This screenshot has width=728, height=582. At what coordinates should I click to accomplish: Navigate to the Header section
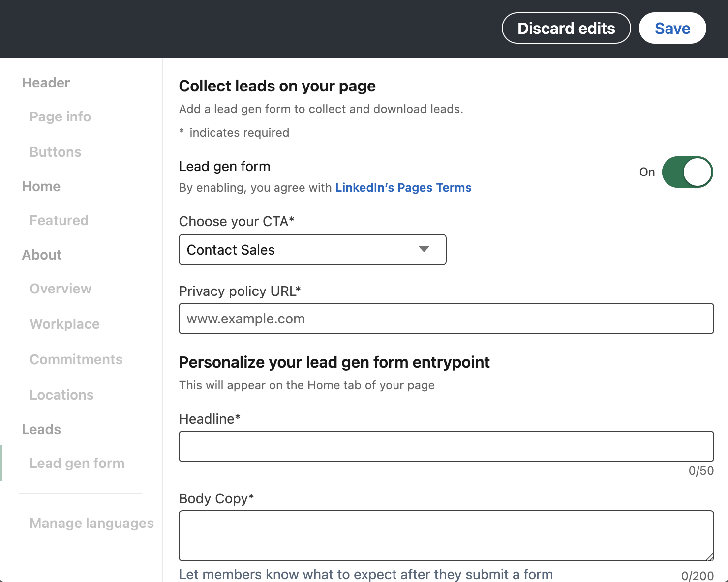tap(45, 83)
